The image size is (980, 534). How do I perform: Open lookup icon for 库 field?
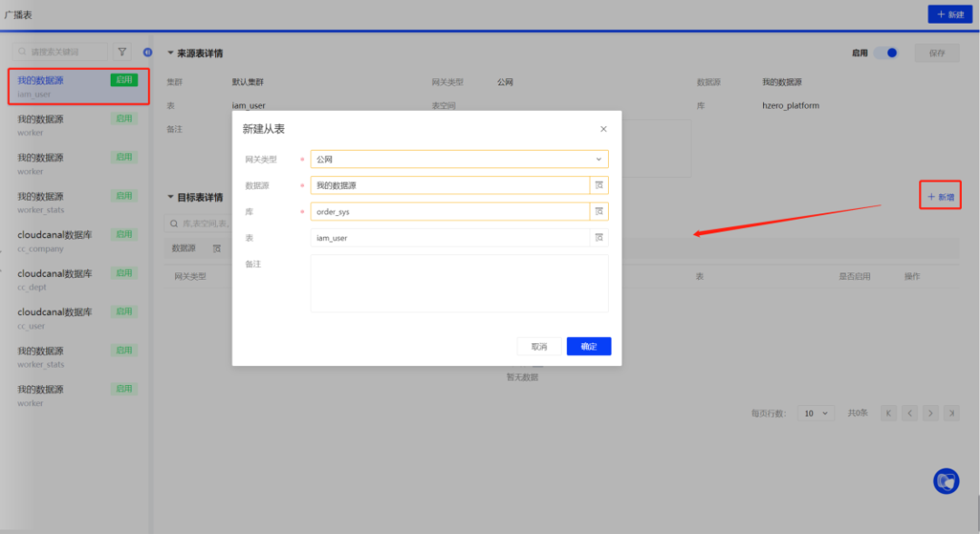pyautogui.click(x=599, y=212)
